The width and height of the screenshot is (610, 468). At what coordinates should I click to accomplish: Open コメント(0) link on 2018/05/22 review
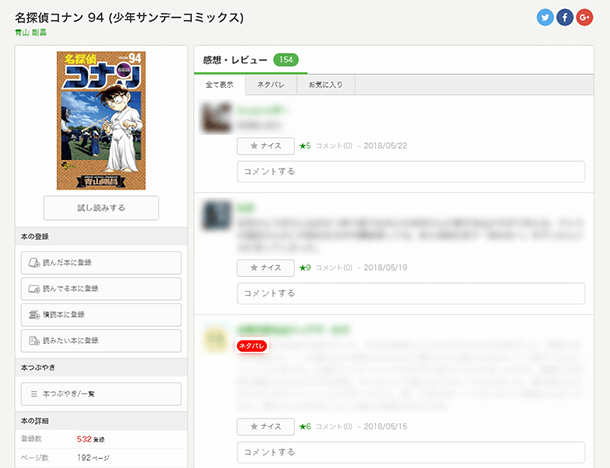(334, 146)
